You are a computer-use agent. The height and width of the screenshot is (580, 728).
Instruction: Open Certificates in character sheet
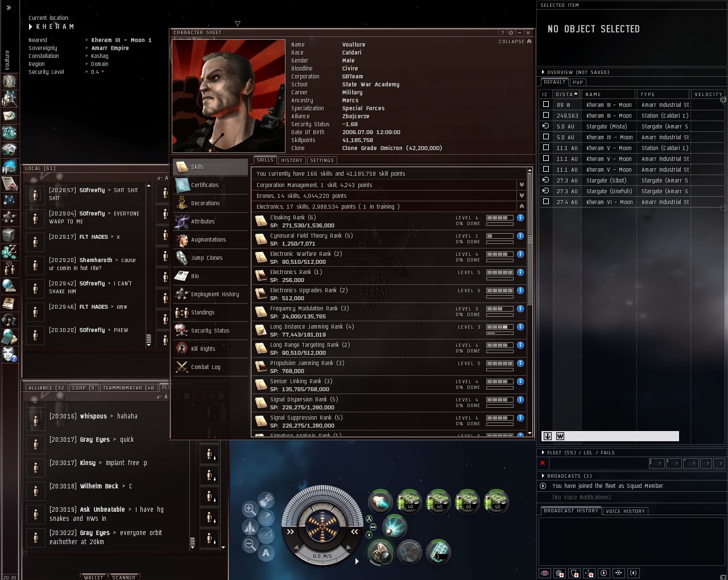click(x=210, y=185)
